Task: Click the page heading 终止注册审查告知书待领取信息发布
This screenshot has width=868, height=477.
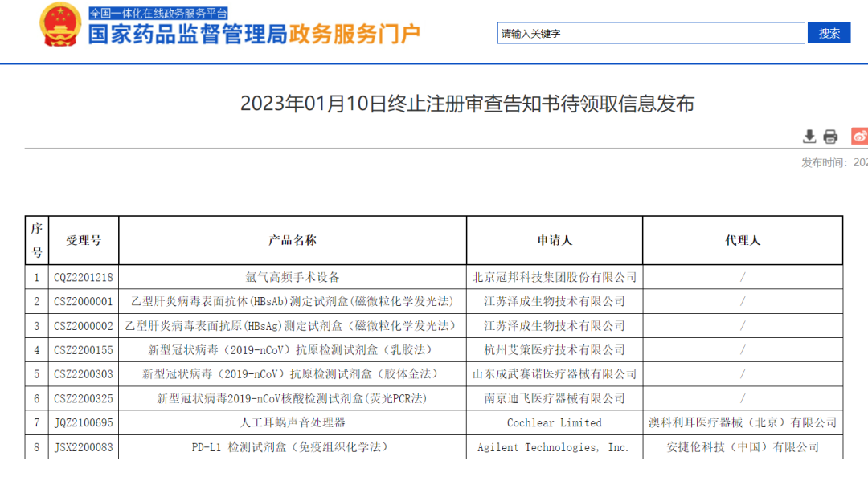Action: coord(467,104)
